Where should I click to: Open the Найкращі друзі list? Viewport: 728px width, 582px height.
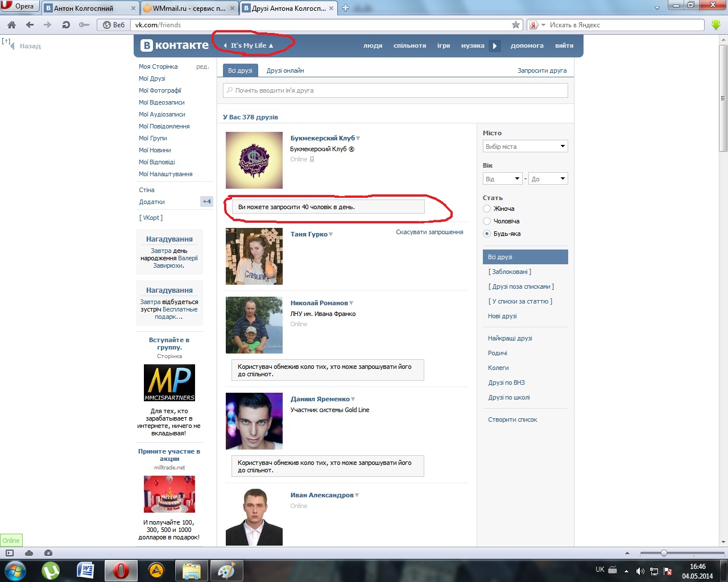tap(510, 338)
